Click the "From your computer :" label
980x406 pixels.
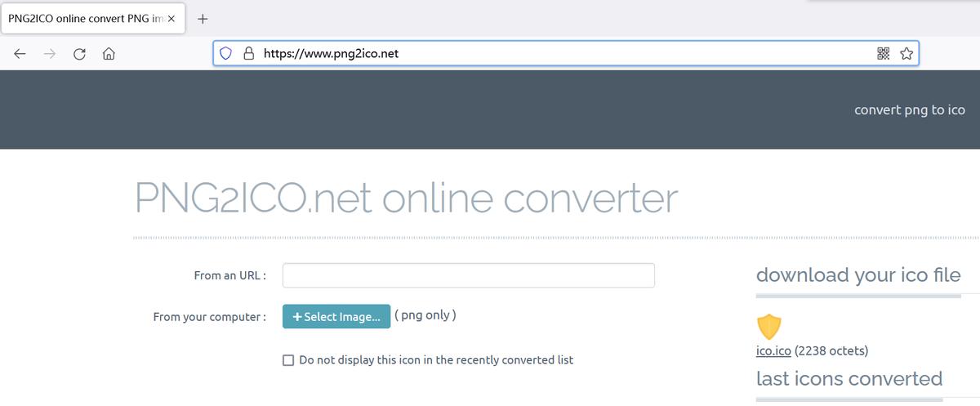pos(210,317)
